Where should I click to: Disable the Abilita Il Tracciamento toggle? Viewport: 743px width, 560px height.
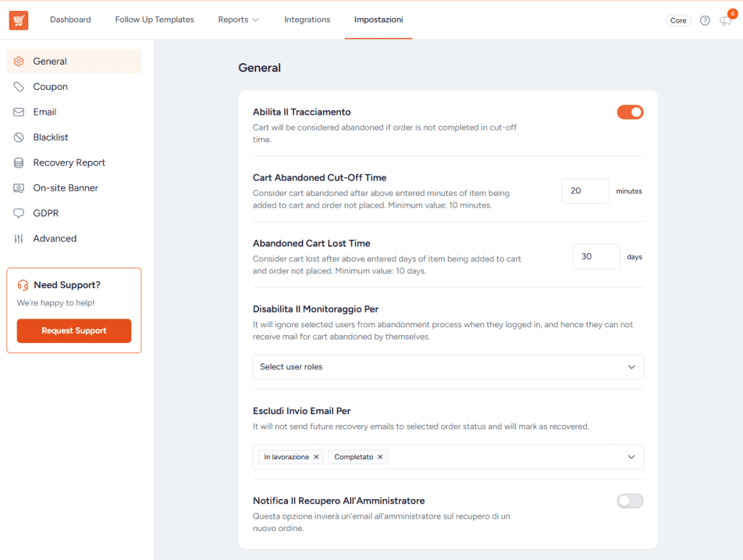coord(630,112)
